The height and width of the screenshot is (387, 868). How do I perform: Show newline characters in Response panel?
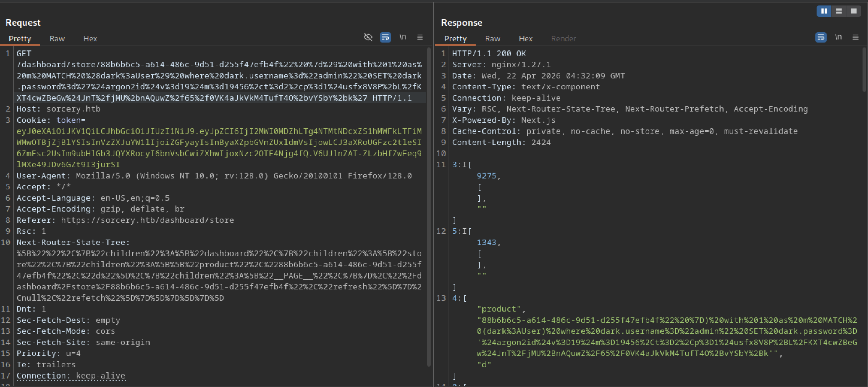tap(838, 37)
